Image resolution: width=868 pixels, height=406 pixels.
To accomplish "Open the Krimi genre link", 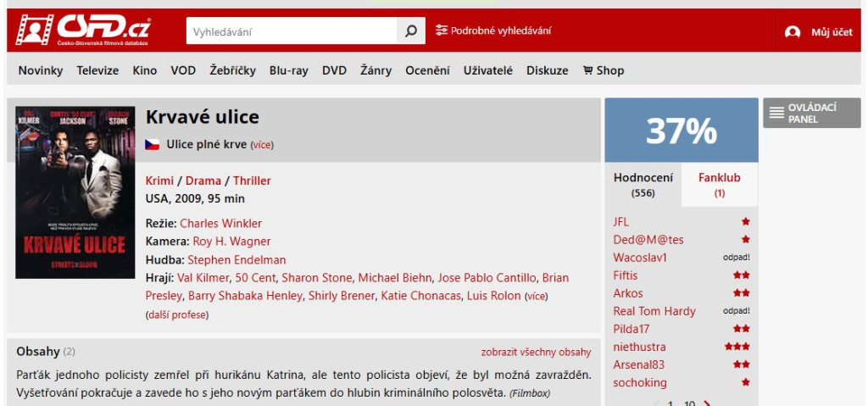I will pyautogui.click(x=159, y=181).
